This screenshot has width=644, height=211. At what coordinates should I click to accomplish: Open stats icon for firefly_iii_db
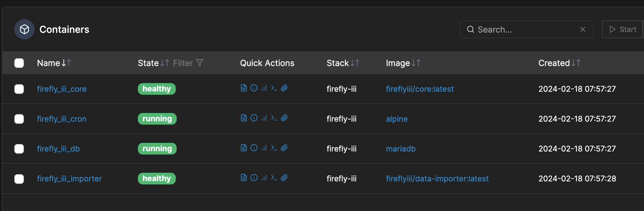point(264,148)
